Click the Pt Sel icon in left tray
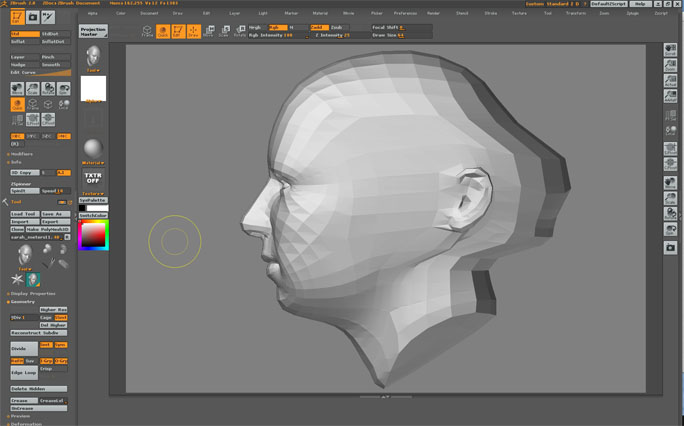 (x=17, y=119)
